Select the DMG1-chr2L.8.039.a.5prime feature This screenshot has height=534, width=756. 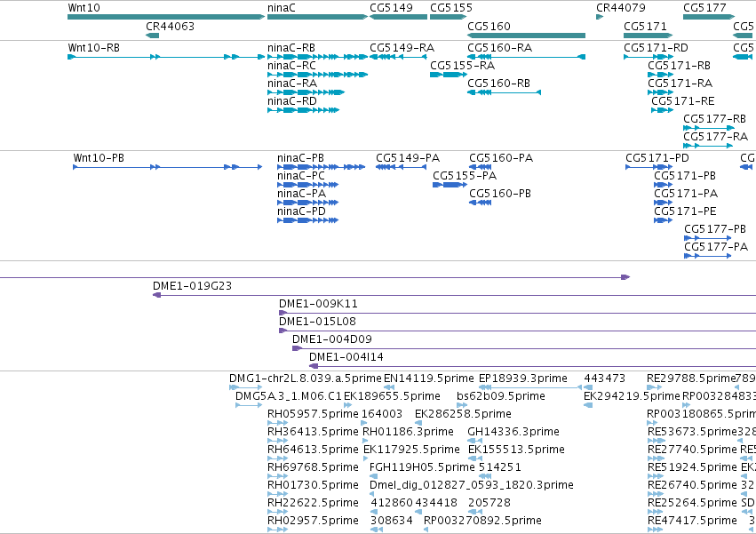pos(246,387)
